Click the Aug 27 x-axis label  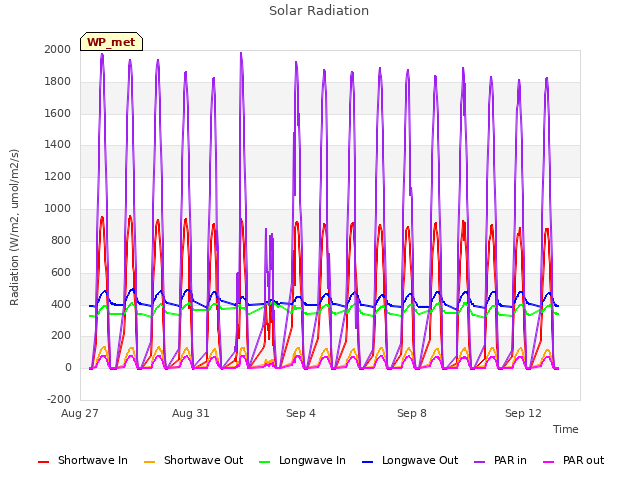pos(80,413)
